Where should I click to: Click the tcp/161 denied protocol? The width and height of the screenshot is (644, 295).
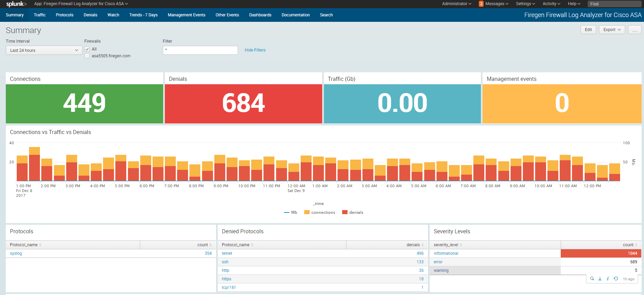click(229, 287)
